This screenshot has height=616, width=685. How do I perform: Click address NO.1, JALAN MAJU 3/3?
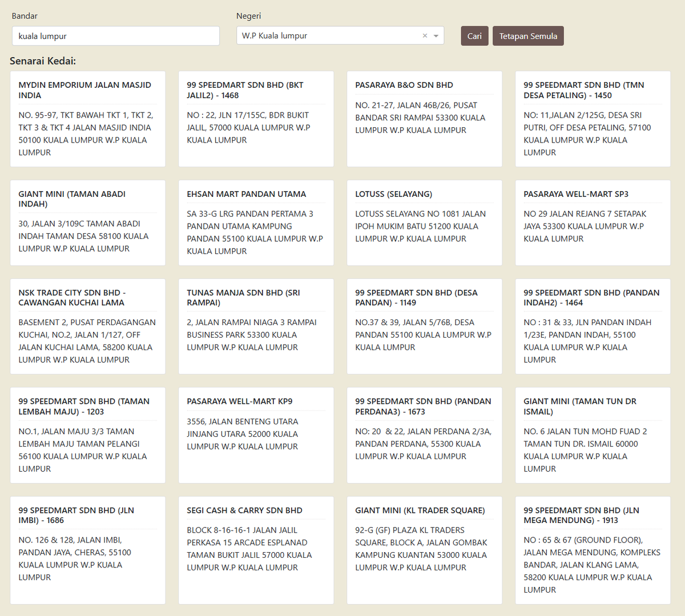pyautogui.click(x=83, y=450)
